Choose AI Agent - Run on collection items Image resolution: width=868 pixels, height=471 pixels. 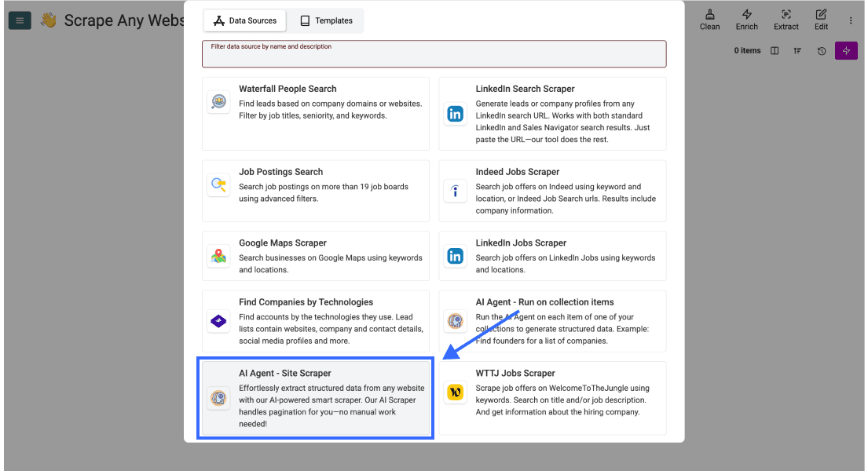click(x=552, y=321)
